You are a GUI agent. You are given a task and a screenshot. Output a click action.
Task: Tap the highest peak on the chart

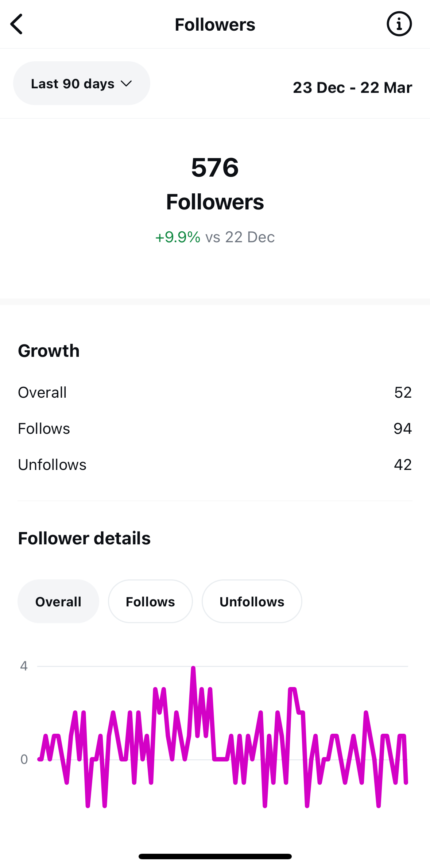[193, 668]
